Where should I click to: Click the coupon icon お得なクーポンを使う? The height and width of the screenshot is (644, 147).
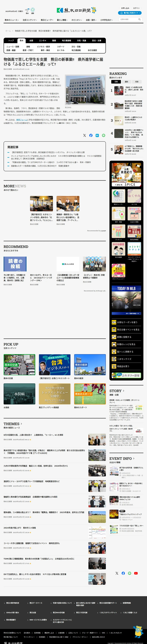point(114,322)
